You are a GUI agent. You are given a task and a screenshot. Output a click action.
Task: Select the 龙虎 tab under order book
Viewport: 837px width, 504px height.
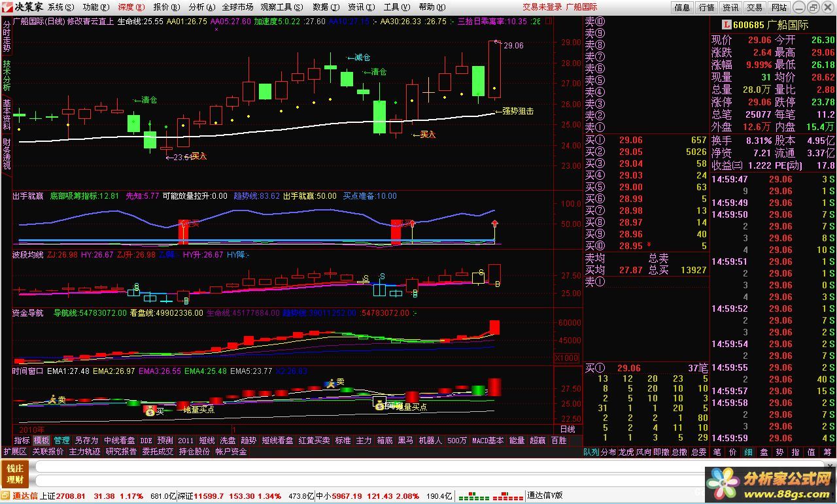tap(626, 452)
